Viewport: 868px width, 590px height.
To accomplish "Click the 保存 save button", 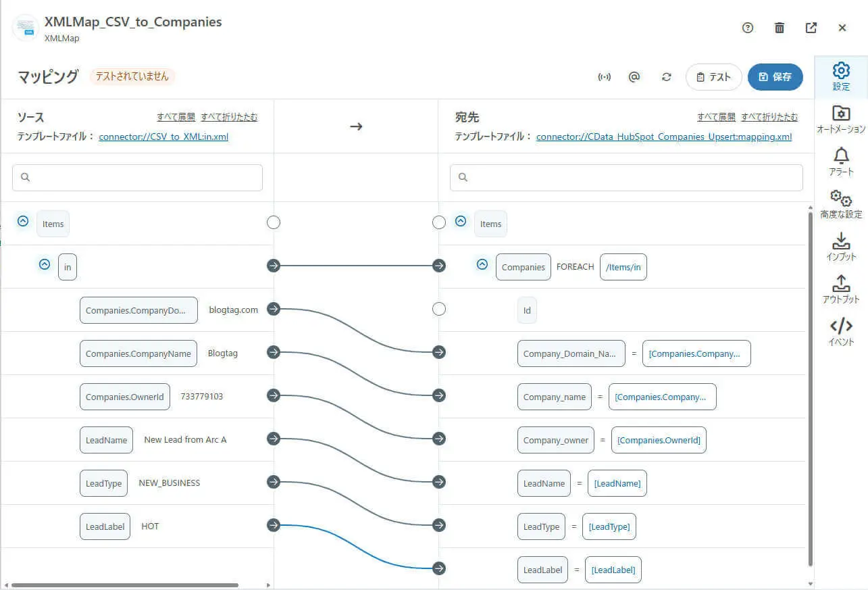I will 775,77.
